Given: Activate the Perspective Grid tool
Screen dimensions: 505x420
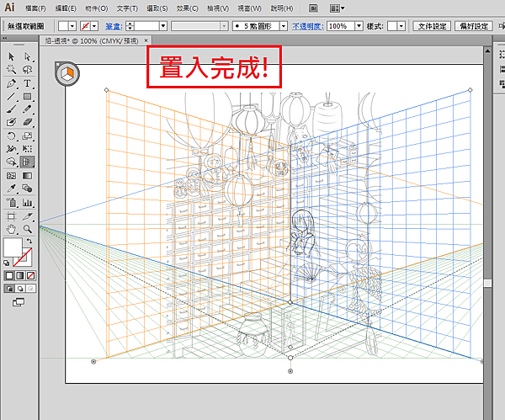Looking at the screenshot, I should 28,162.
